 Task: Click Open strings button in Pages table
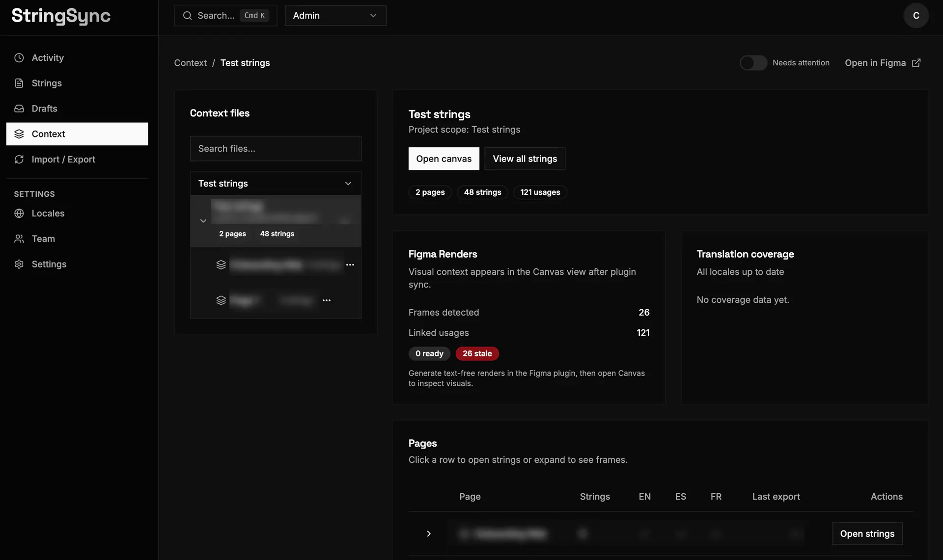pos(867,533)
